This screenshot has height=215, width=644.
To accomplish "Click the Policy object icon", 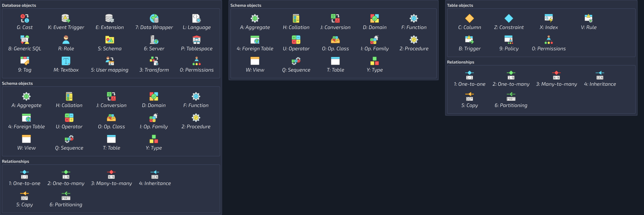I will coord(509,40).
